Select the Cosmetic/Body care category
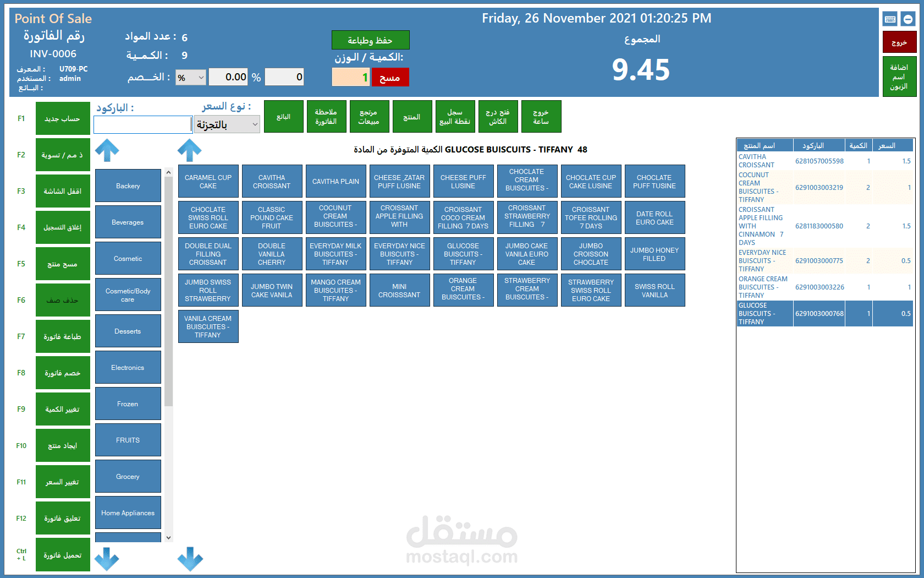 click(x=128, y=295)
